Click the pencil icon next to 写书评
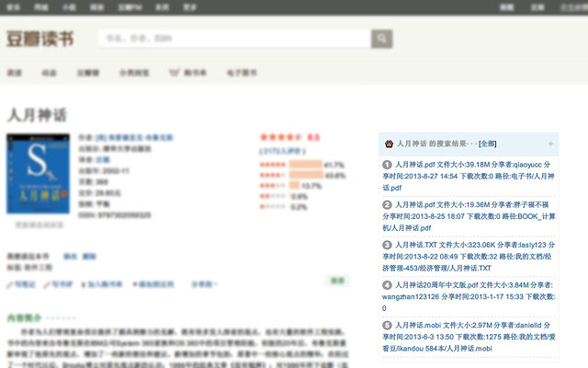 tap(47, 285)
